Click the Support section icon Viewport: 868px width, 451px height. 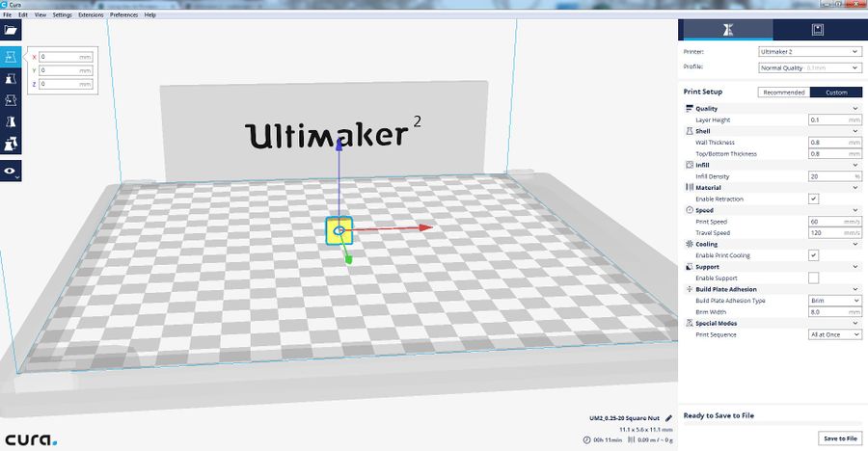[x=690, y=267]
